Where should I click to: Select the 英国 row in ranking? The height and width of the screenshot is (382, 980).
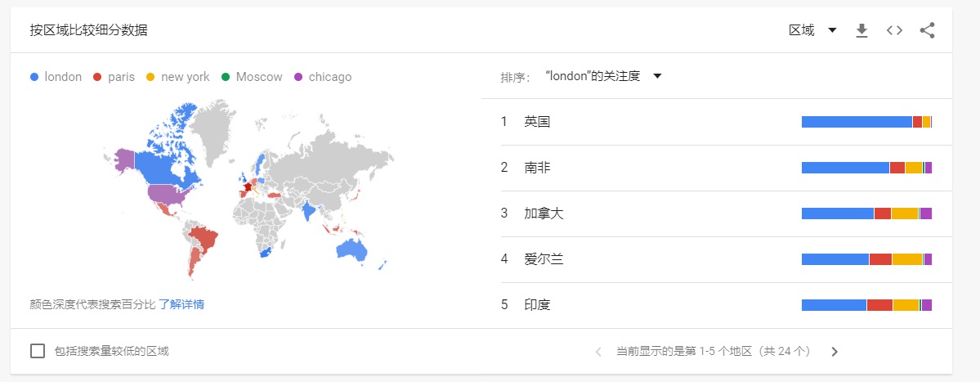click(x=537, y=122)
